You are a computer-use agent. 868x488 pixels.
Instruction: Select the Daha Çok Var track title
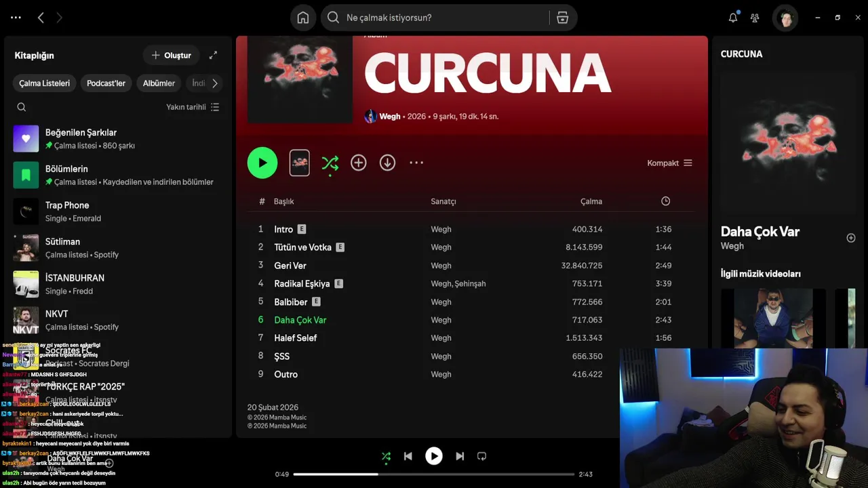(x=300, y=320)
